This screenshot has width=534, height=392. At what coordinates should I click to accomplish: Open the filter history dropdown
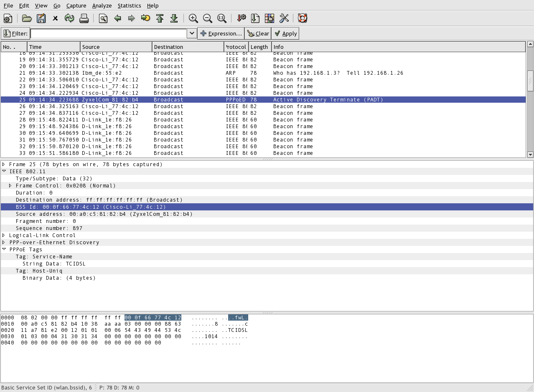point(192,33)
